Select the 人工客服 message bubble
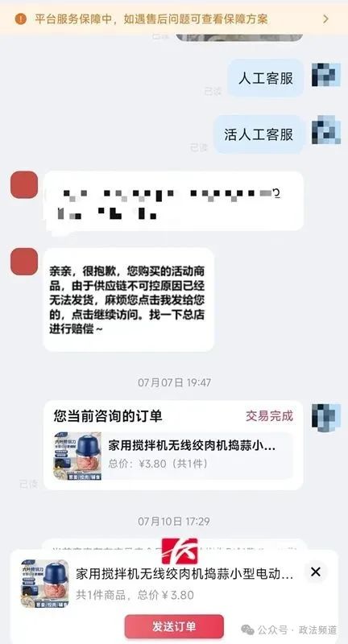This screenshot has height=644, width=348. click(x=266, y=78)
